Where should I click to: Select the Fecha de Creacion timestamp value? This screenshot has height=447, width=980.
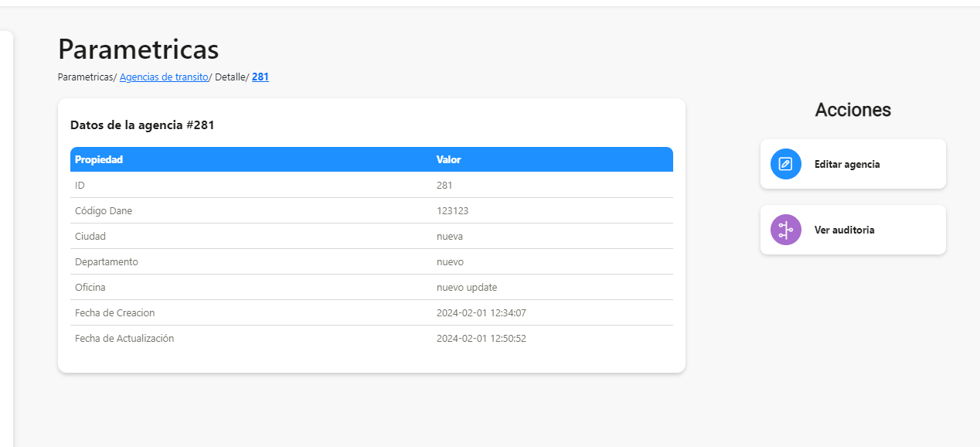pyautogui.click(x=481, y=312)
